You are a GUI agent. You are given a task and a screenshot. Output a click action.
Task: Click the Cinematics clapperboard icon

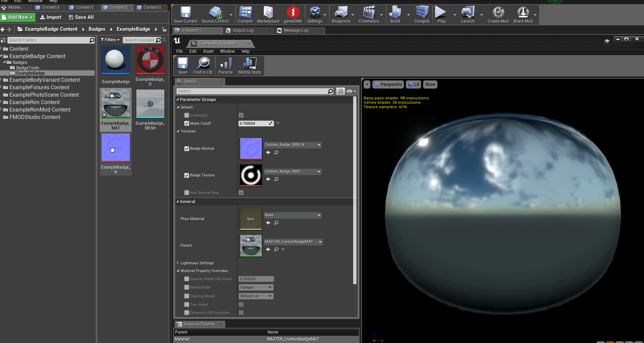click(x=368, y=13)
